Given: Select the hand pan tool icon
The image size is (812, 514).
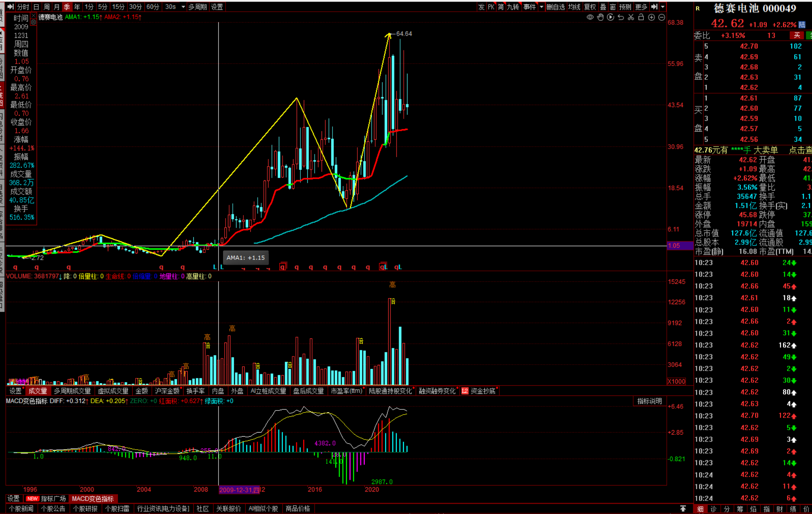Looking at the screenshot, I should [600, 17].
